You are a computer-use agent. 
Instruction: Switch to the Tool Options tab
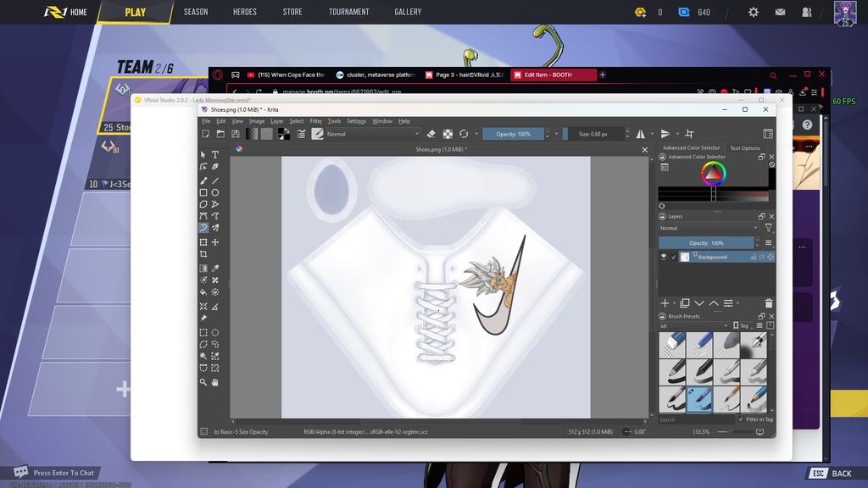click(x=745, y=148)
